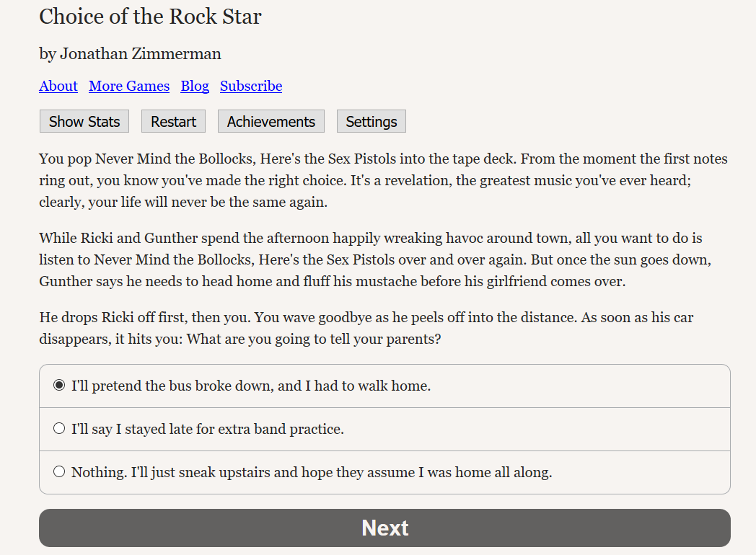Visit the Blog link
The width and height of the screenshot is (756, 555).
pyautogui.click(x=195, y=86)
